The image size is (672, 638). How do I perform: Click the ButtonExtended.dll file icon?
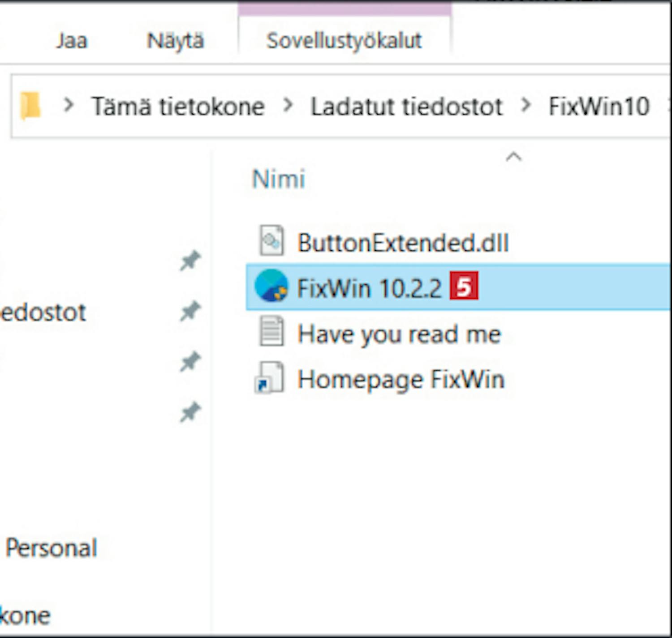271,241
